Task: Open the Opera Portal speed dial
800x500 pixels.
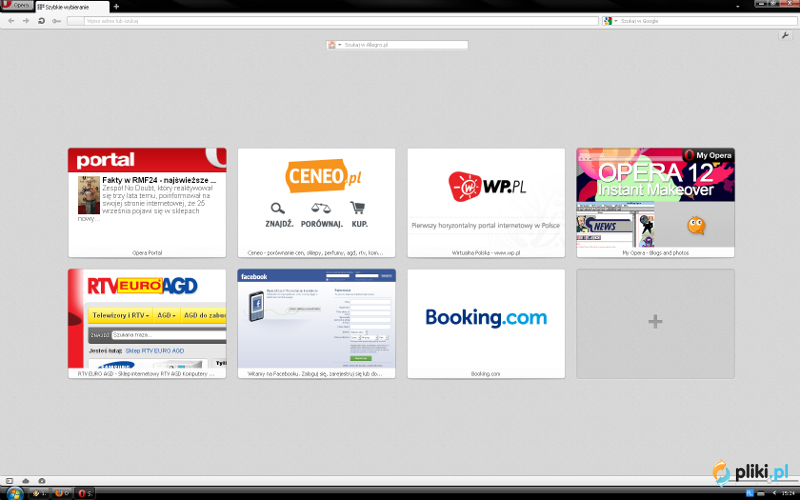Action: pyautogui.click(x=147, y=203)
